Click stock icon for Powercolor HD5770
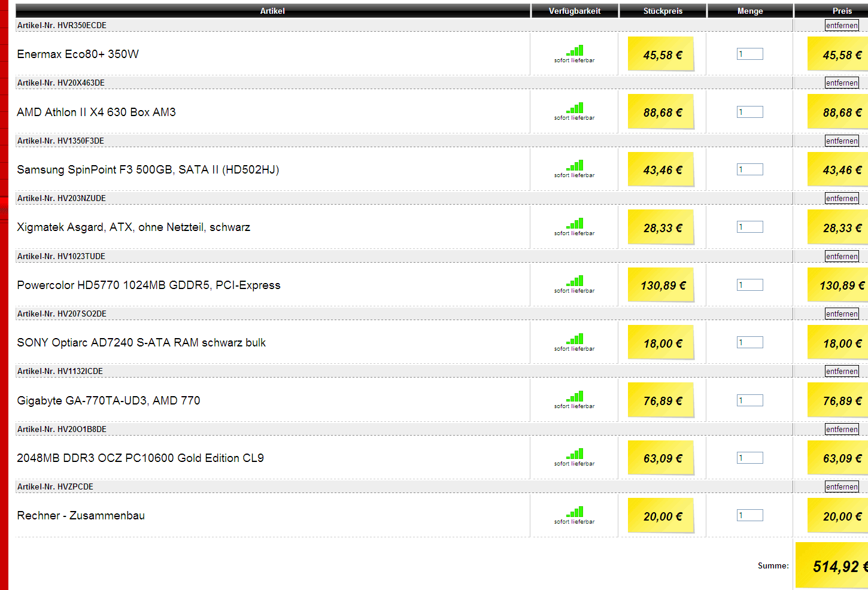Image resolution: width=868 pixels, height=590 pixels. coord(575,281)
